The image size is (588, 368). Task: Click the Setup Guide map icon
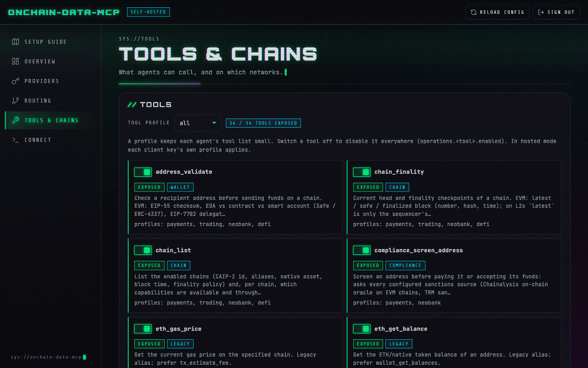tap(16, 42)
